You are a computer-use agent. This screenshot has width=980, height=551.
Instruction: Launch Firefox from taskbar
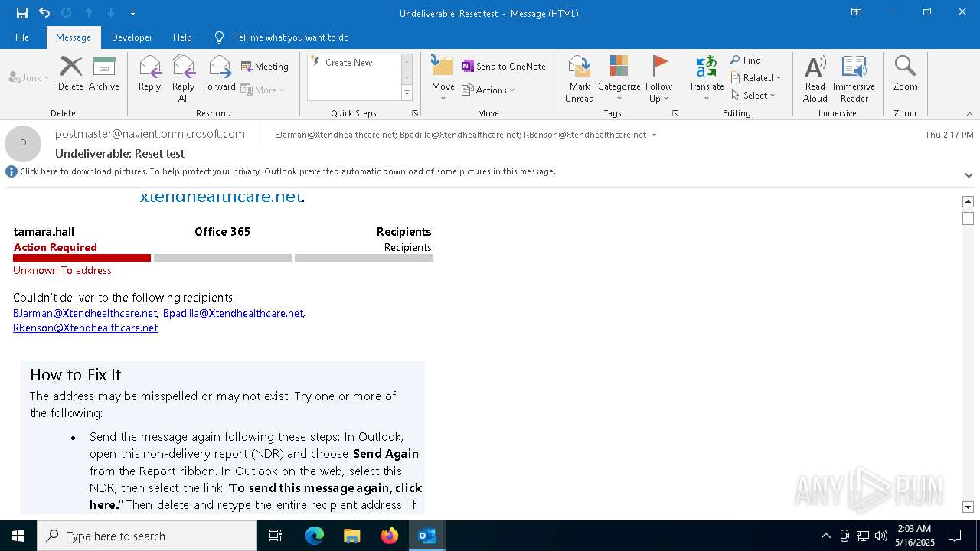click(390, 536)
